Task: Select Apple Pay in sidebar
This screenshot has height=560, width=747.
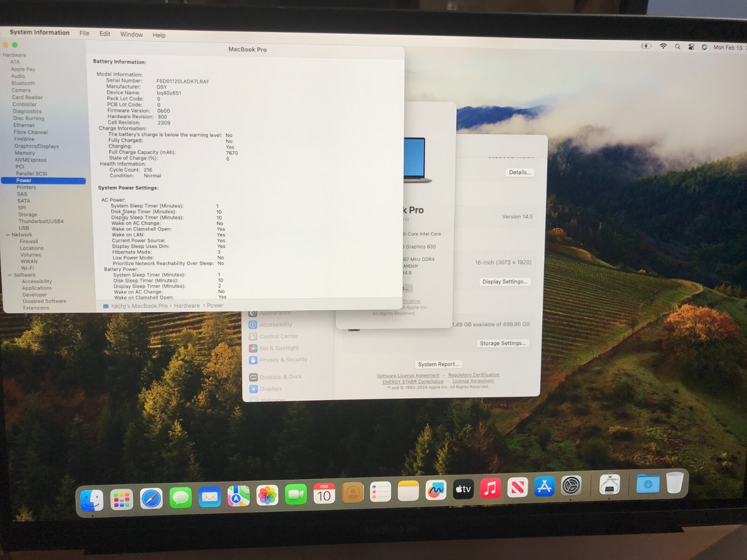Action: (23, 69)
